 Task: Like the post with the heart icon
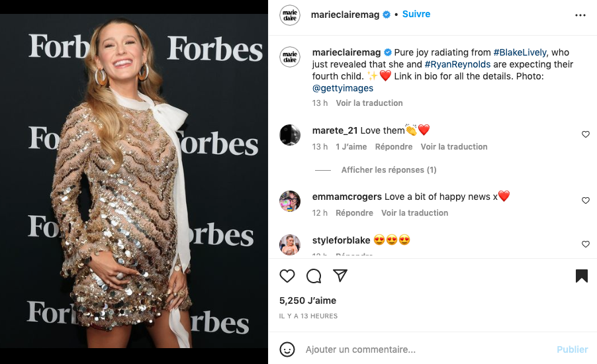[x=287, y=276]
